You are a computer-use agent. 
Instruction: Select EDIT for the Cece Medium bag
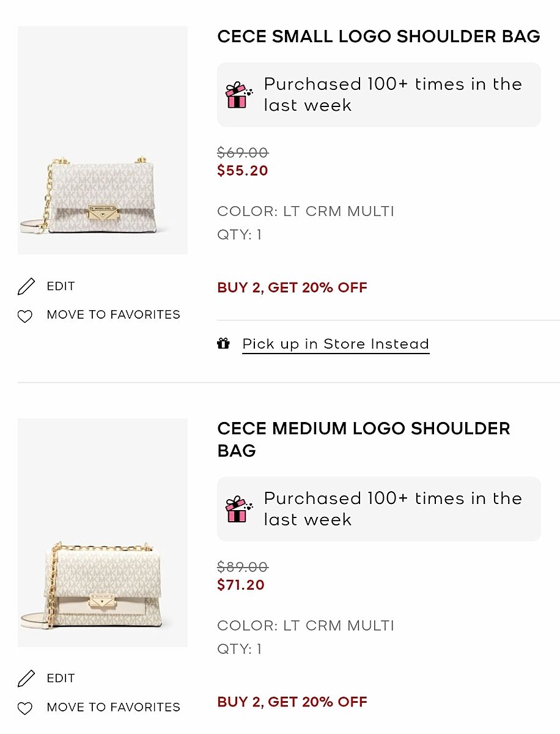[61, 678]
